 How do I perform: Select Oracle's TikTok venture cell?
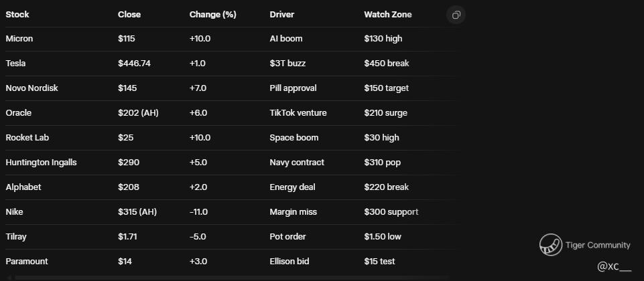tap(298, 113)
